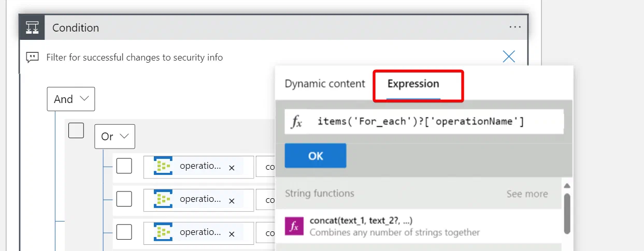The image size is (644, 251).
Task: Click the first operatio... token icon
Action: coord(163,167)
